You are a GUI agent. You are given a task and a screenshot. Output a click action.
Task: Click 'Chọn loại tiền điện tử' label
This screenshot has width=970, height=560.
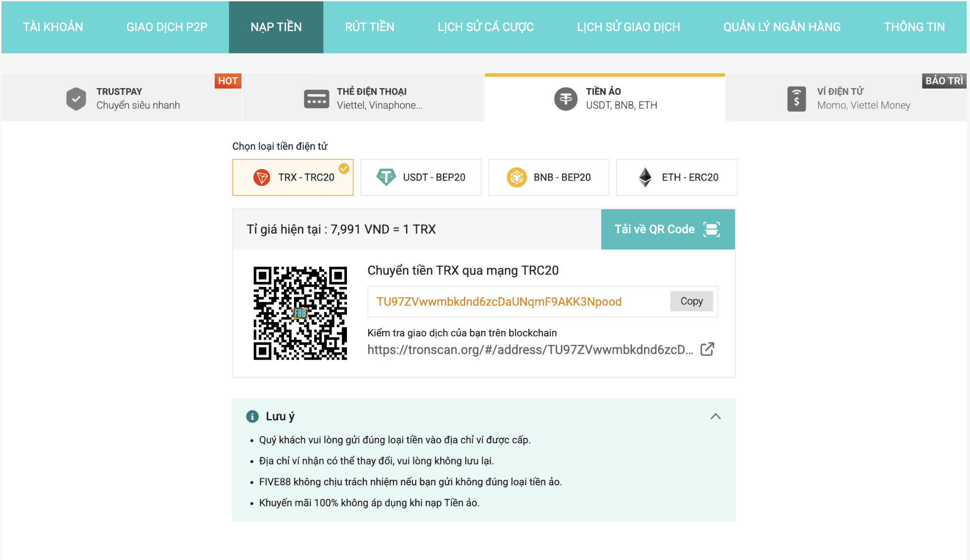coord(280,146)
